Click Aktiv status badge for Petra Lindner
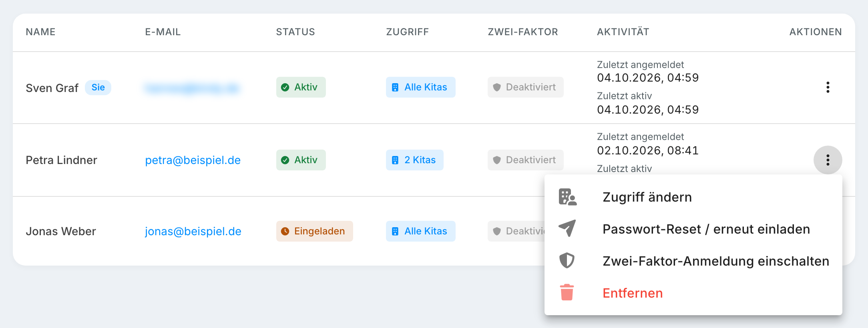868x328 pixels. click(x=301, y=160)
